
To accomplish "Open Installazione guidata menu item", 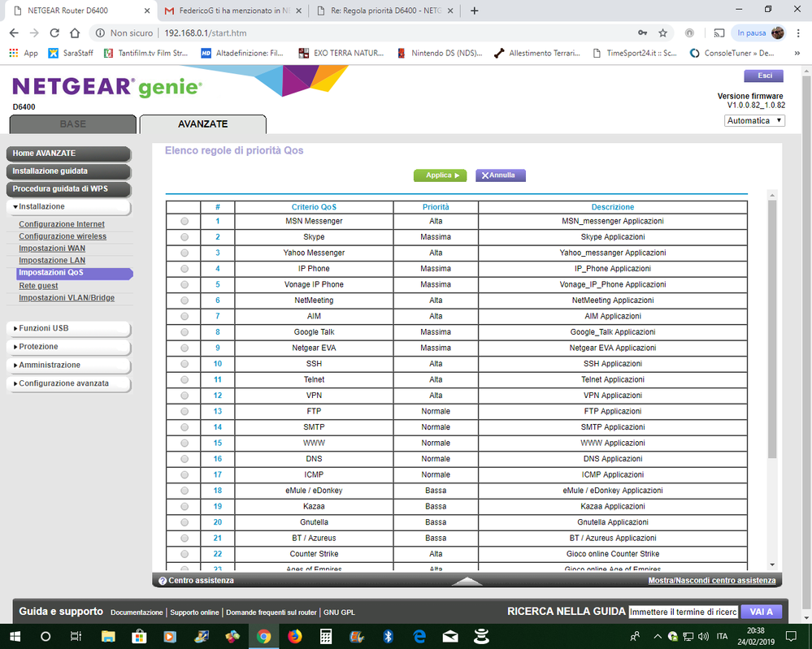I will pyautogui.click(x=69, y=171).
